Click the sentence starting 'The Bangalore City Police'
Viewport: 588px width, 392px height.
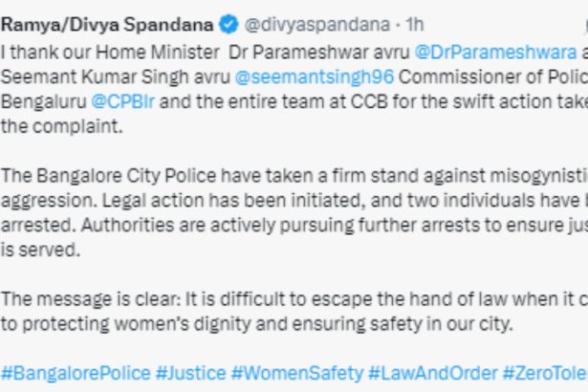294,176
